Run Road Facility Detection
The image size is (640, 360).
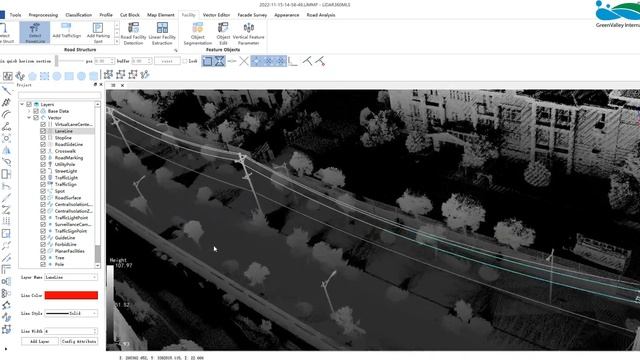coord(133,33)
